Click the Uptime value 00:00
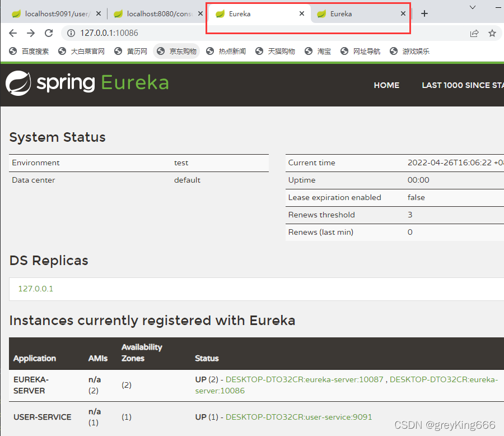This screenshot has width=504, height=436. click(x=418, y=180)
